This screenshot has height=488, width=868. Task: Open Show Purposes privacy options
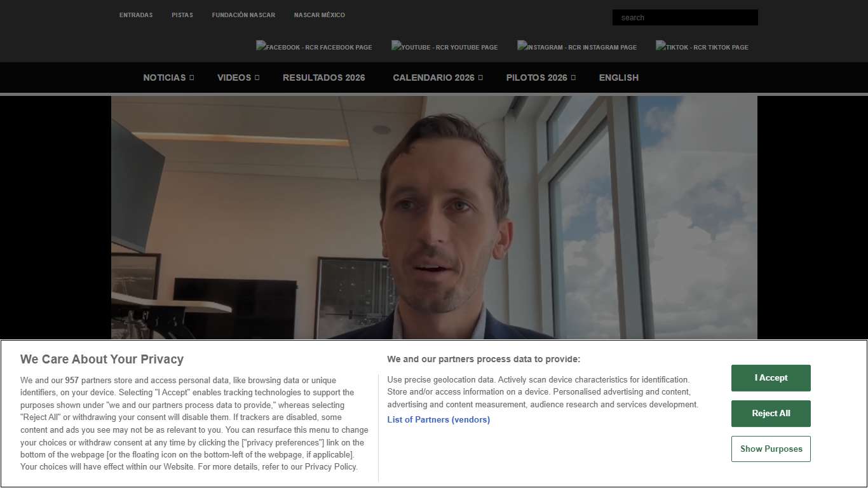771,449
